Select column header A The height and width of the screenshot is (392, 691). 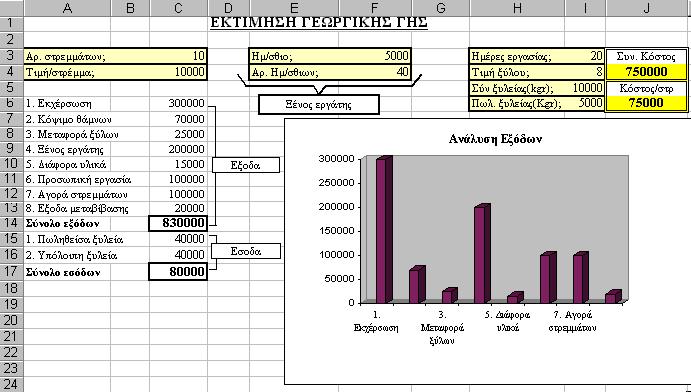tap(67, 7)
